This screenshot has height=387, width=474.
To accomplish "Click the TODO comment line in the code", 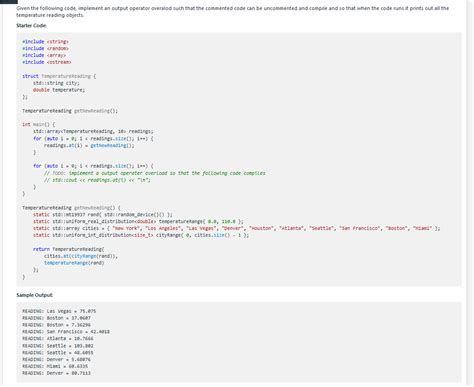I will point(155,173).
